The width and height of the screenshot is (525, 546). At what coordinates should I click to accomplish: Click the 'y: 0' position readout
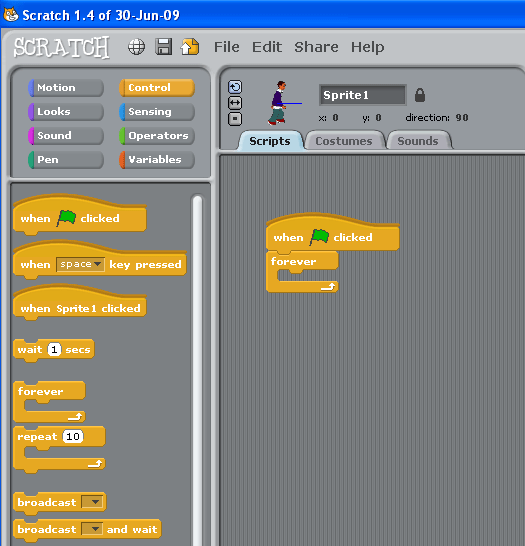pyautogui.click(x=372, y=118)
